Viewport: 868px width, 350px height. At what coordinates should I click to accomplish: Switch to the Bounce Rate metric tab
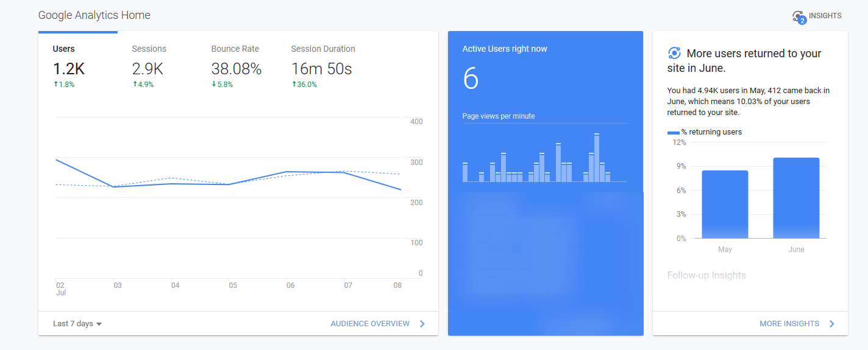(237, 66)
